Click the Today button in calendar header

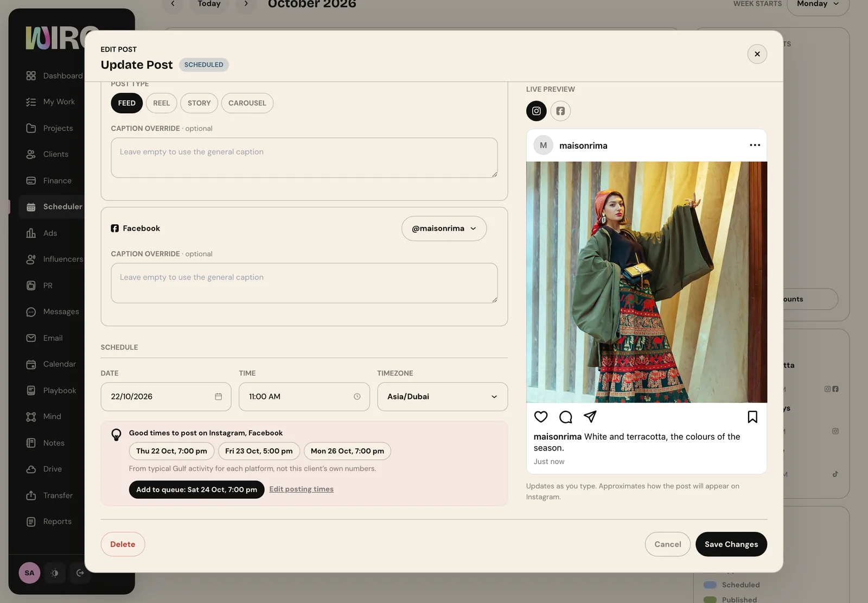tap(209, 4)
